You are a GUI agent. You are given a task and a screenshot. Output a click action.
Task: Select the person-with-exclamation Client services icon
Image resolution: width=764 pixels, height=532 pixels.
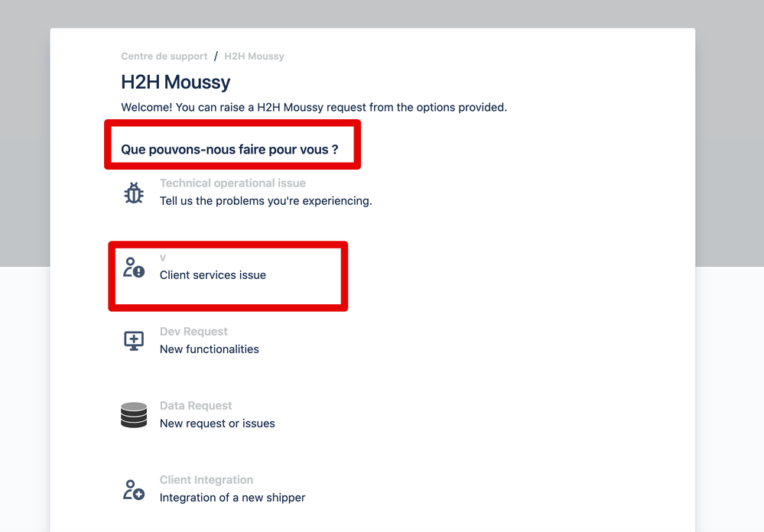tap(134, 268)
